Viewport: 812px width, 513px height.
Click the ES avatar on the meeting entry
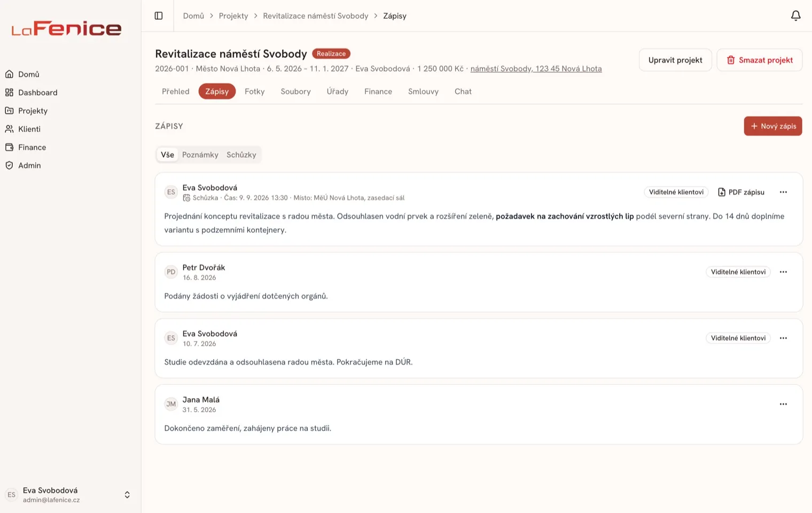[x=171, y=192]
